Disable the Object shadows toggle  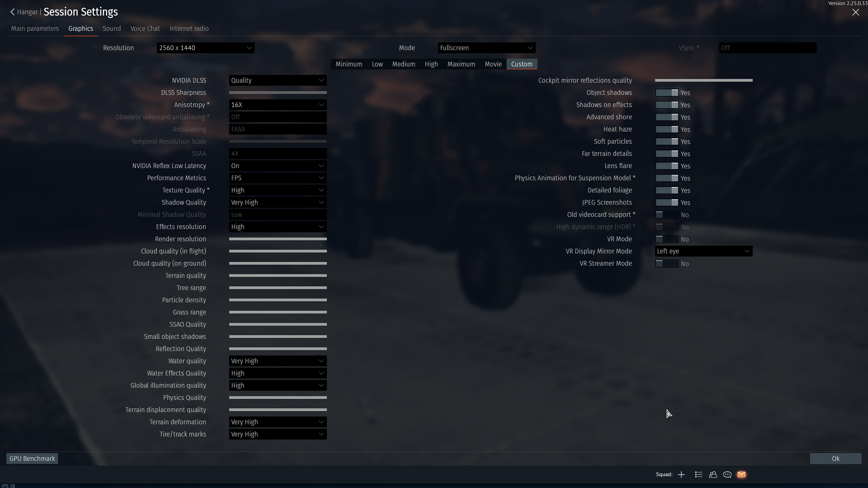coord(667,93)
